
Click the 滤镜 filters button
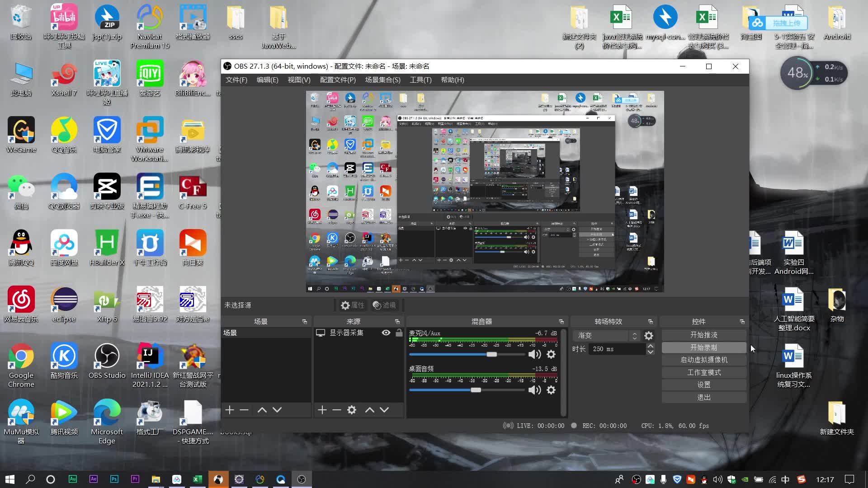(x=384, y=305)
